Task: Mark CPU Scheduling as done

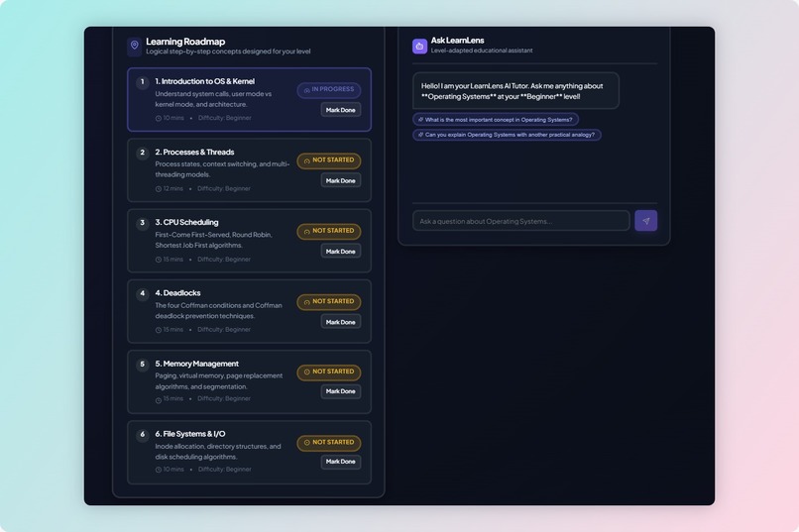Action: point(341,252)
